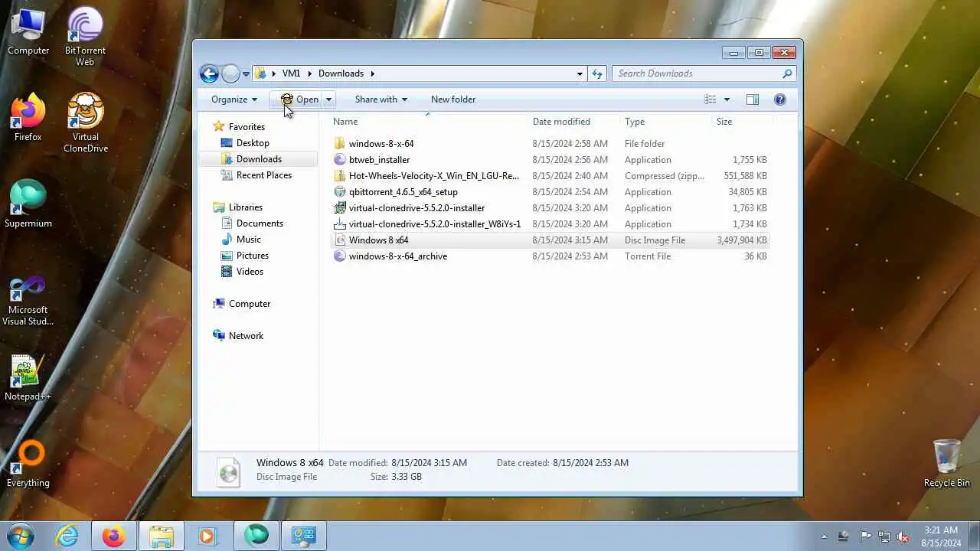Image resolution: width=980 pixels, height=551 pixels.
Task: Expand VM1 breadcrumb arrow
Action: point(310,73)
